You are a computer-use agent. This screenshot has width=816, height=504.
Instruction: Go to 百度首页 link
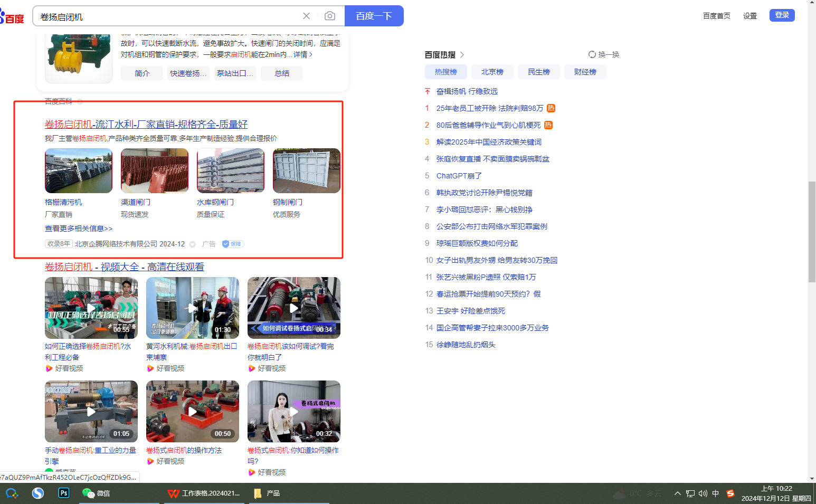coord(717,16)
